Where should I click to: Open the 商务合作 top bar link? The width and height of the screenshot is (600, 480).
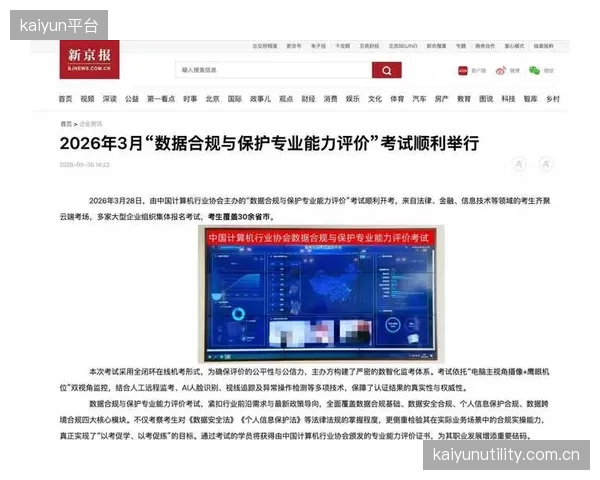pos(485,46)
